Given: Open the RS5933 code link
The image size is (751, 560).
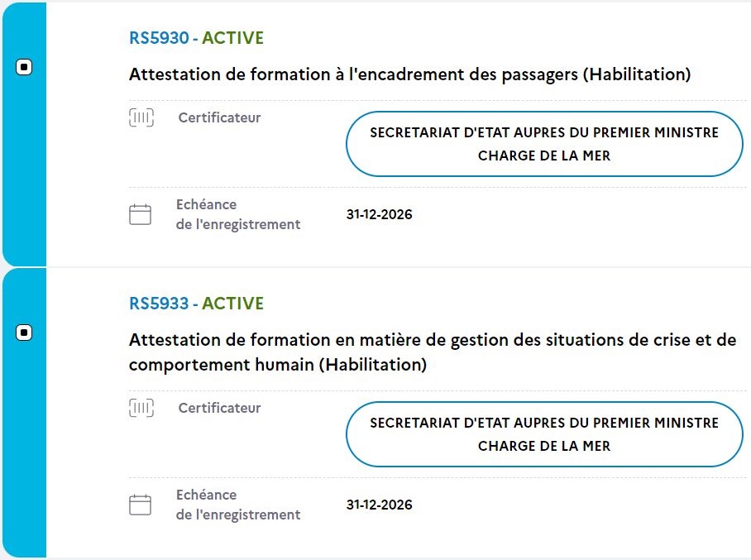Looking at the screenshot, I should [159, 304].
